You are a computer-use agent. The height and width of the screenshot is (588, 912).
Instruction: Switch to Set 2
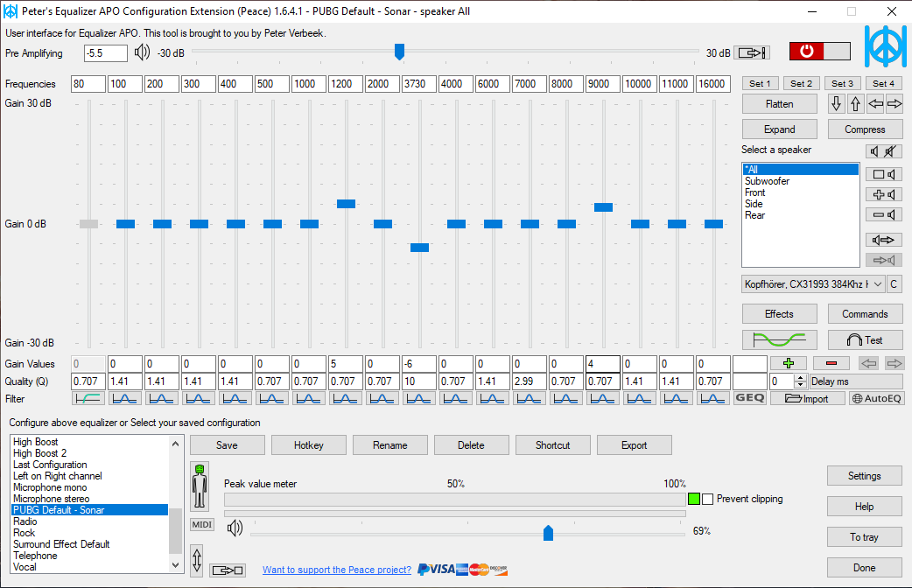click(x=801, y=84)
